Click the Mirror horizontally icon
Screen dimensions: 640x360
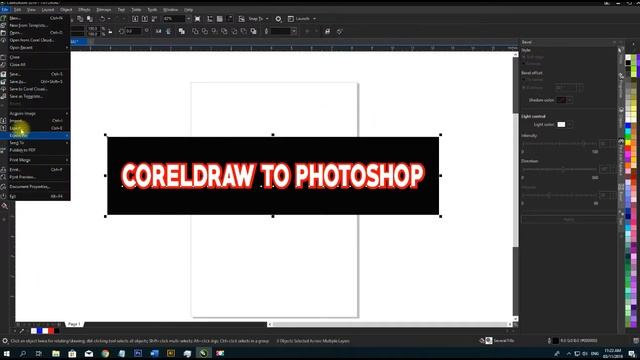(158, 31)
